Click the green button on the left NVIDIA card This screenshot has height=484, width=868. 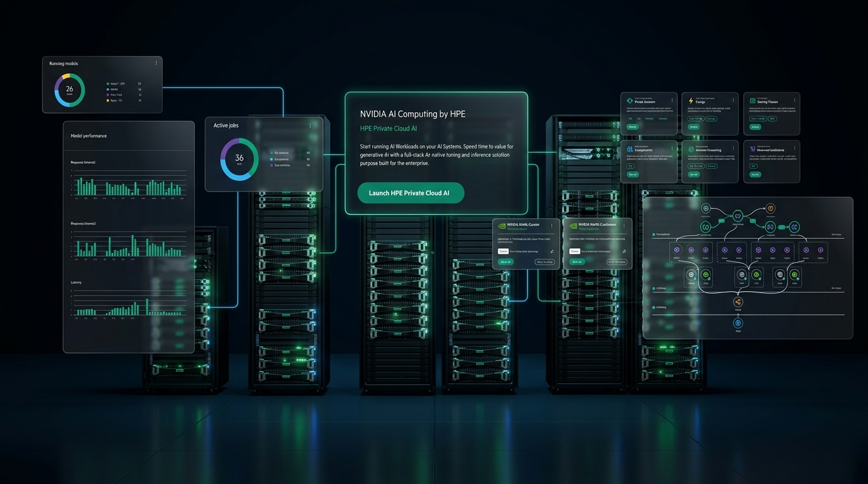click(505, 262)
